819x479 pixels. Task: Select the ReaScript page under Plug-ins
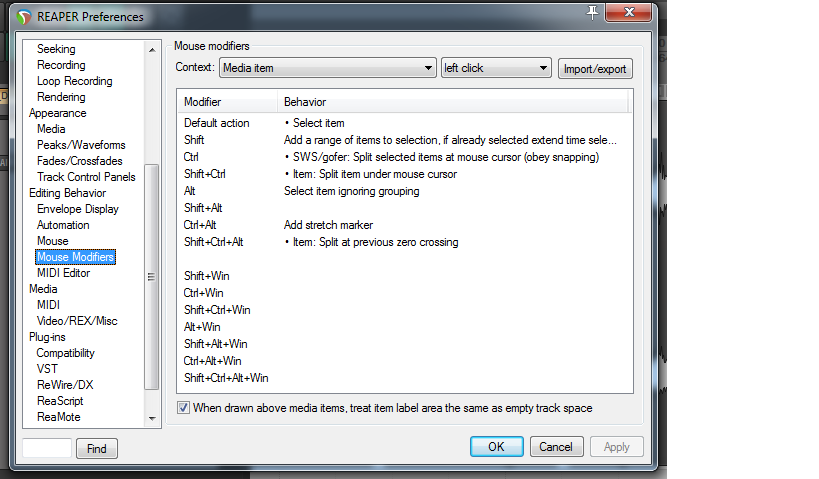(60, 401)
